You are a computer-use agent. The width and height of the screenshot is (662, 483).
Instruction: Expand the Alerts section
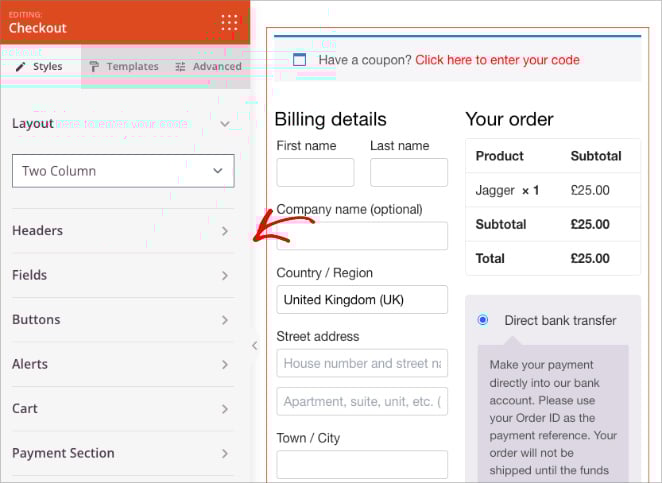pyautogui.click(x=123, y=364)
